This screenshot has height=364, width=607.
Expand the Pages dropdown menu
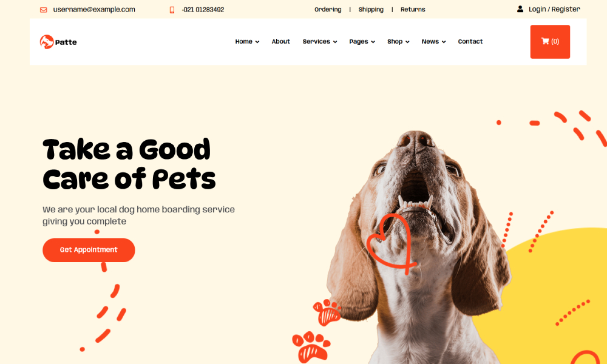[x=362, y=41]
